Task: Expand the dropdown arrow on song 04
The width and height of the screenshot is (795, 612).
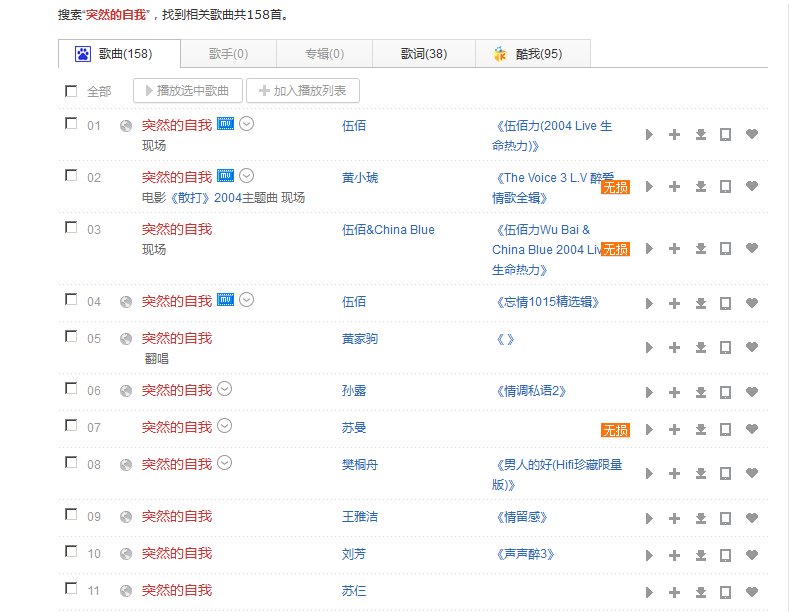Action: point(246,300)
